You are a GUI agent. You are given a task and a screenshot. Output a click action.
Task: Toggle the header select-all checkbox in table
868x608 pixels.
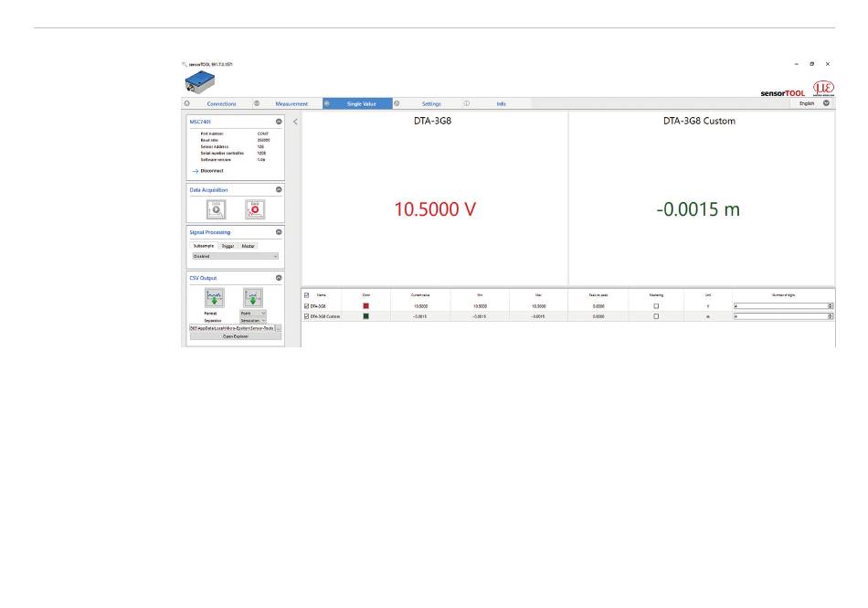[307, 295]
